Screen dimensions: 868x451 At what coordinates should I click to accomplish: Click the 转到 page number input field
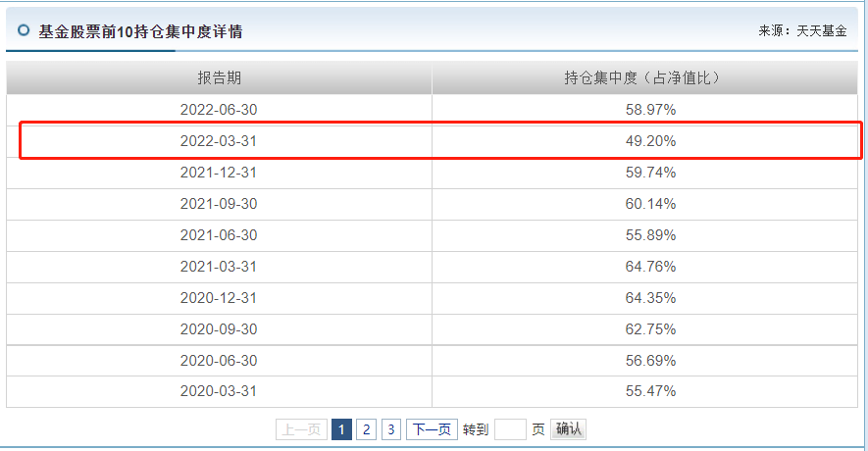510,429
